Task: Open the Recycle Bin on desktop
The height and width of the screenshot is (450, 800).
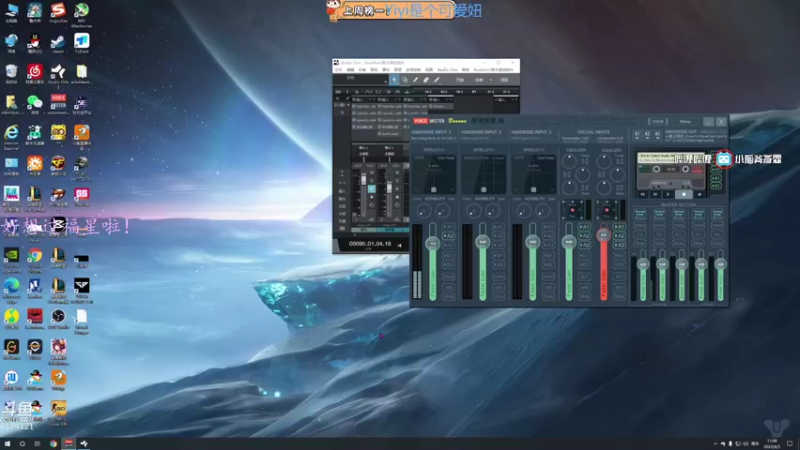Action: (x=11, y=74)
